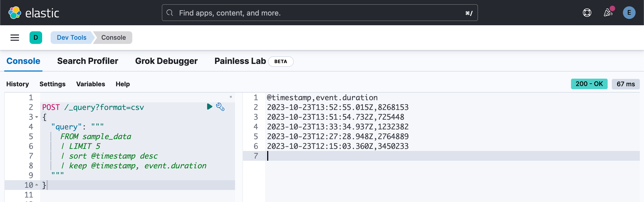
Task: Open the request wrench menu
Action: [220, 107]
